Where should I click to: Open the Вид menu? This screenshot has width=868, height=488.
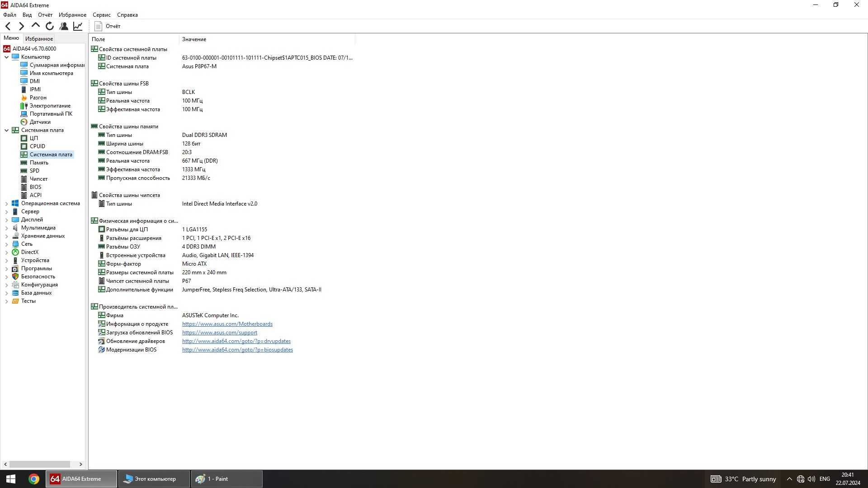[x=27, y=15]
